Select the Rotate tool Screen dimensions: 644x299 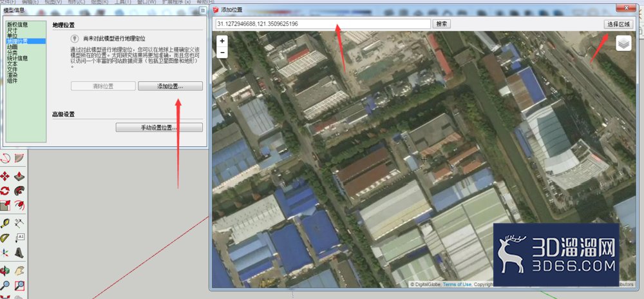[x=5, y=191]
